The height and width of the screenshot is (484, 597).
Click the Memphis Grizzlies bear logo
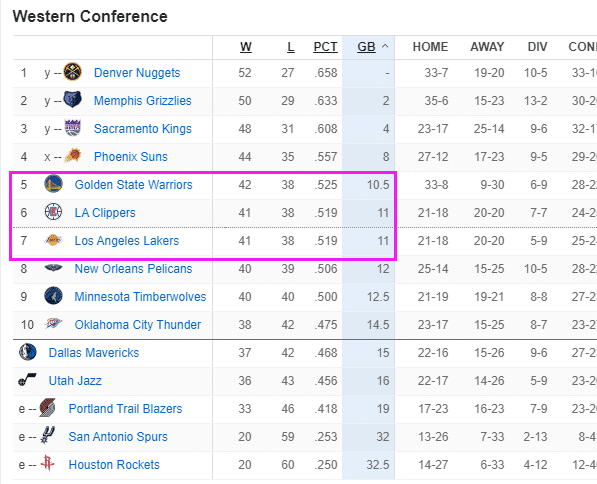click(72, 100)
